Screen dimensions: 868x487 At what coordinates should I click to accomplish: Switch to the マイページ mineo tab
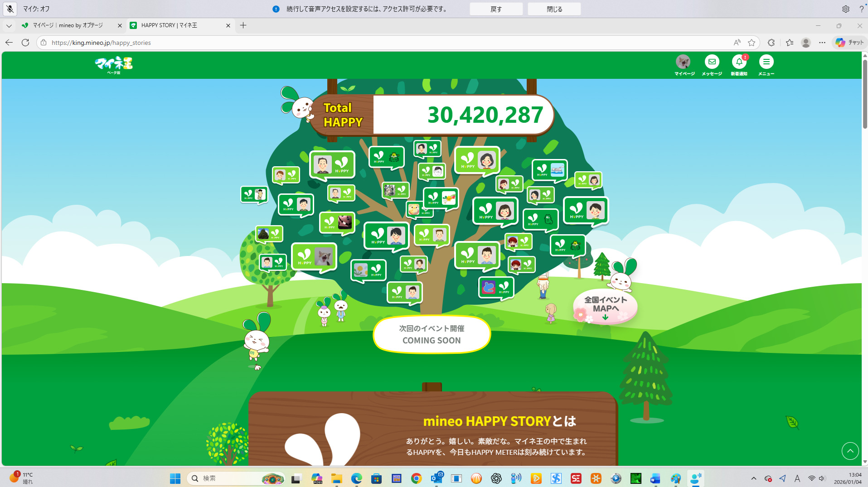[x=68, y=25]
